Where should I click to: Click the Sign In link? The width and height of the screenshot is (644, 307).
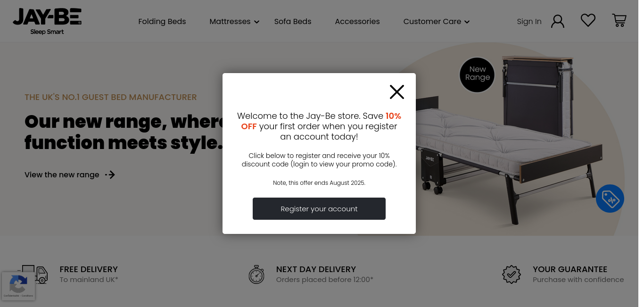529,22
